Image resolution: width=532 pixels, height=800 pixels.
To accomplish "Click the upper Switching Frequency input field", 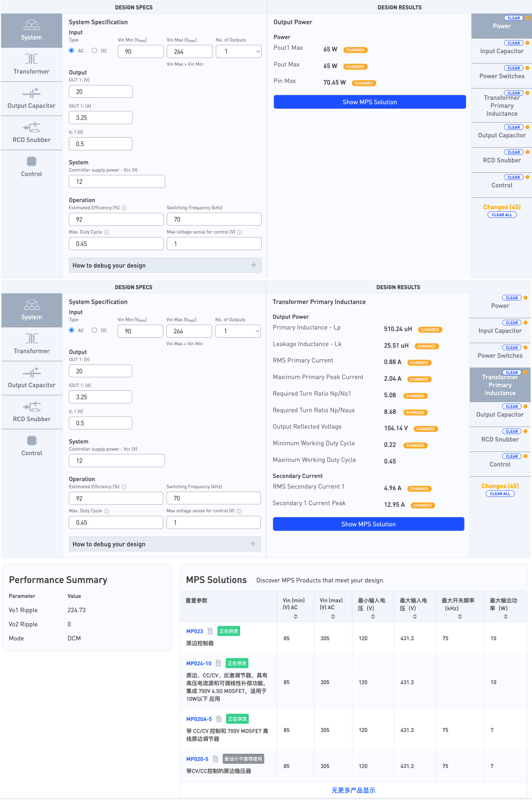I will click(x=214, y=219).
